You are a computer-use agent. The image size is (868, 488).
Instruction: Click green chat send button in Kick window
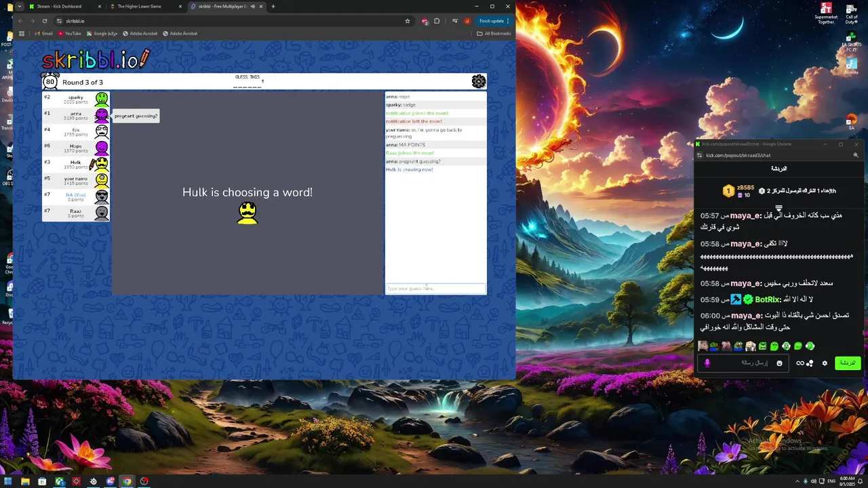click(x=848, y=363)
